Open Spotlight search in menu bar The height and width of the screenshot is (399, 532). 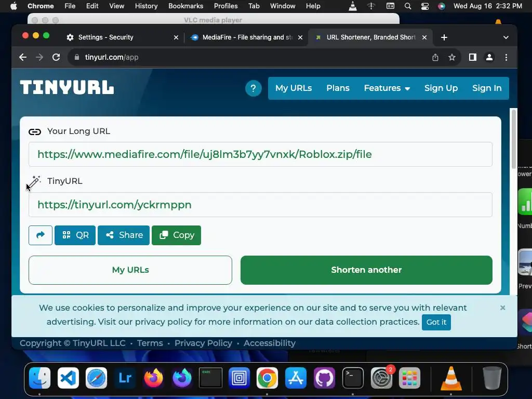[x=408, y=6]
